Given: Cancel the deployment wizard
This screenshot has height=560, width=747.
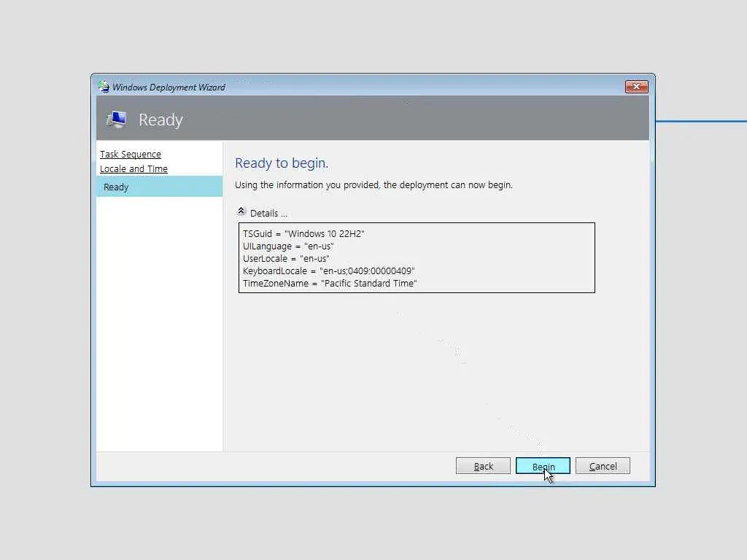Looking at the screenshot, I should pos(603,466).
